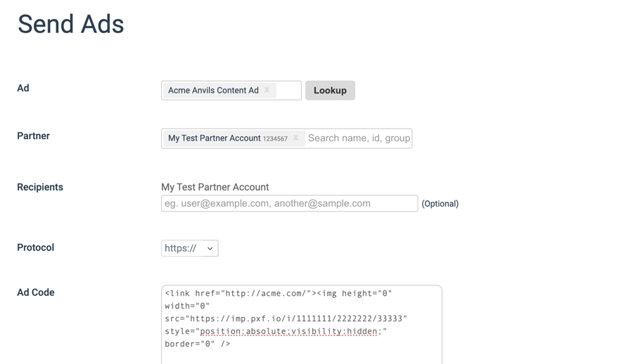Click the partner name above Recipients input

pos(215,187)
